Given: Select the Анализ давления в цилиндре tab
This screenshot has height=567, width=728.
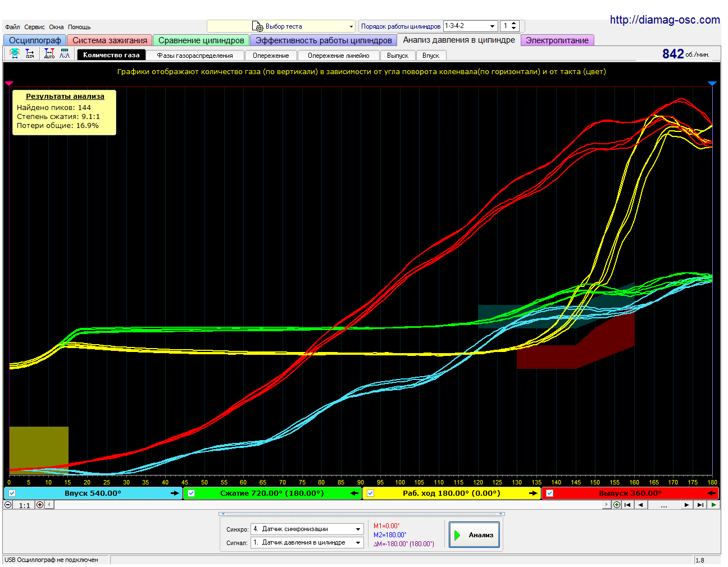Looking at the screenshot, I should click(459, 40).
